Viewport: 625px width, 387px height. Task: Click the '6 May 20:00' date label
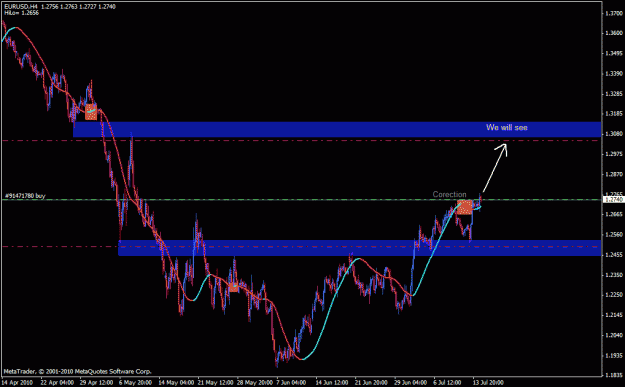pyautogui.click(x=135, y=383)
